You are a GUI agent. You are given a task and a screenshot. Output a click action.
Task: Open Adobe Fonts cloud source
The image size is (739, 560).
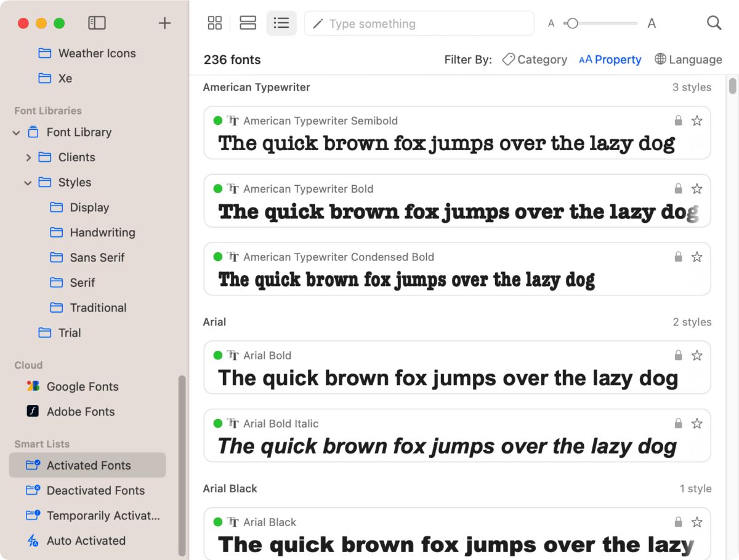pos(70,412)
